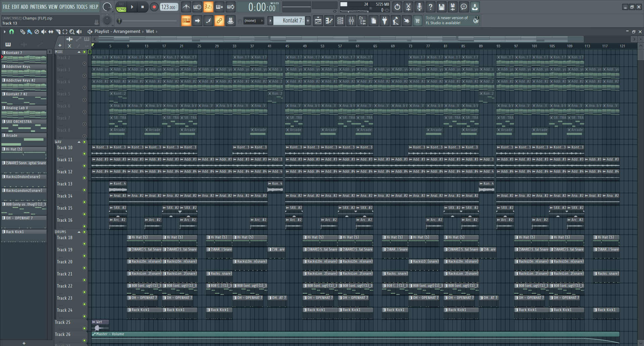The height and width of the screenshot is (346, 644).
Task: Mute Track 10 with its green light
Action: pos(85,154)
